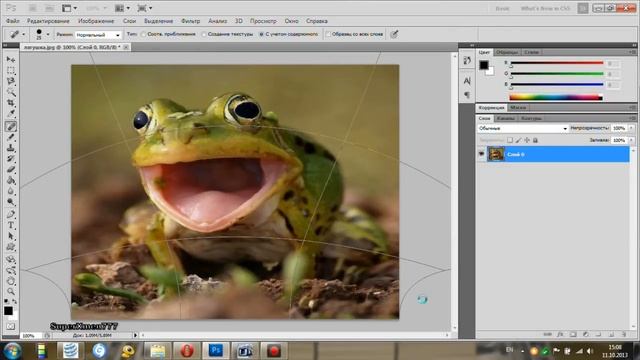Image resolution: width=640 pixels, height=360 pixels.
Task: Open the Character panel icon
Action: [467, 81]
